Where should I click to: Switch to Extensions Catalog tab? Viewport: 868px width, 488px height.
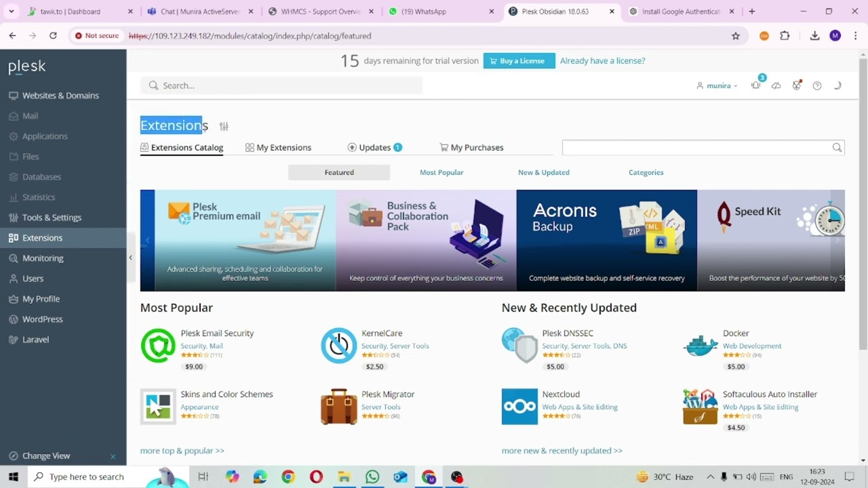pyautogui.click(x=182, y=148)
